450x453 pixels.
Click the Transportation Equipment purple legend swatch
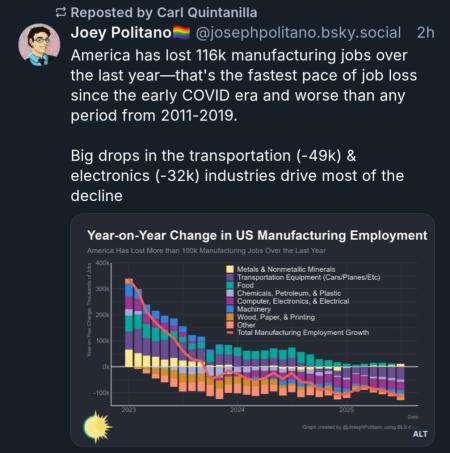230,277
